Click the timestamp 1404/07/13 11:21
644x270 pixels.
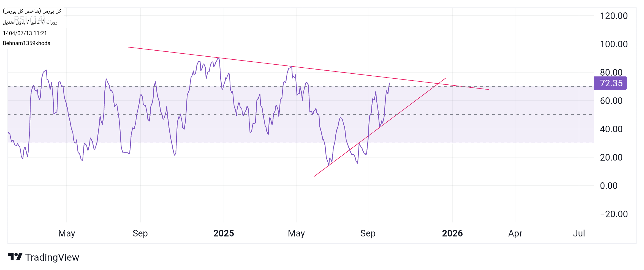coord(25,33)
